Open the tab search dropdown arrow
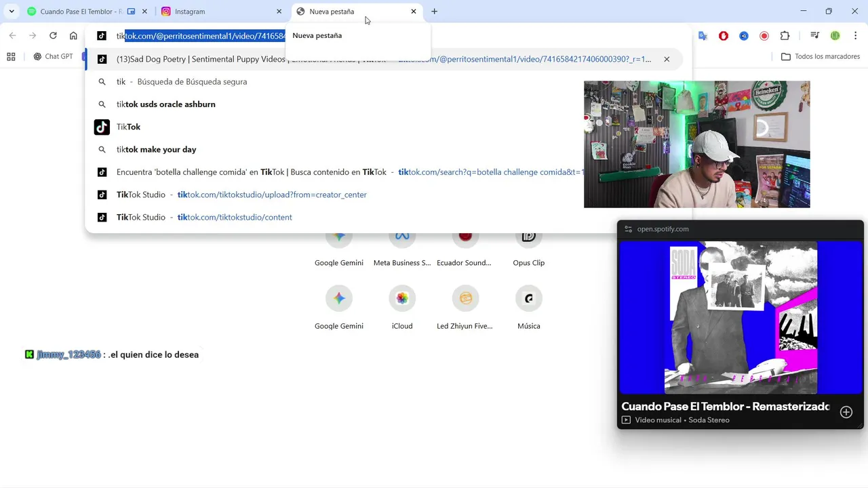 click(12, 12)
